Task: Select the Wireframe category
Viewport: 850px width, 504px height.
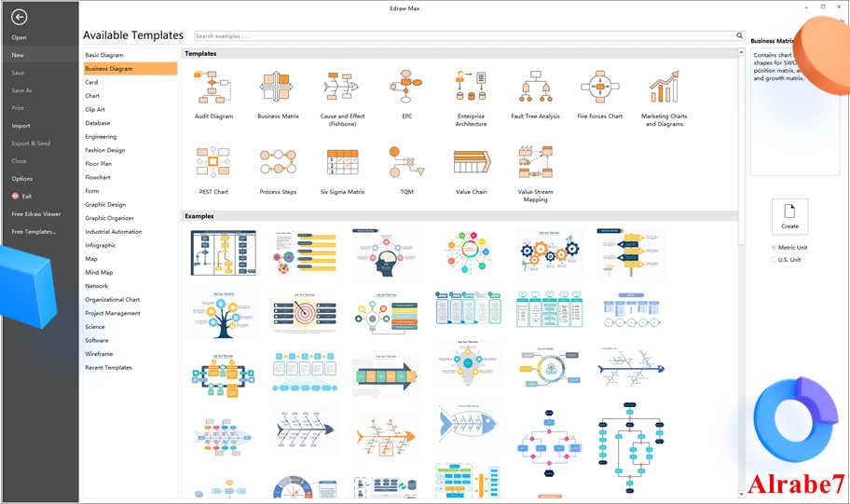Action: (99, 354)
